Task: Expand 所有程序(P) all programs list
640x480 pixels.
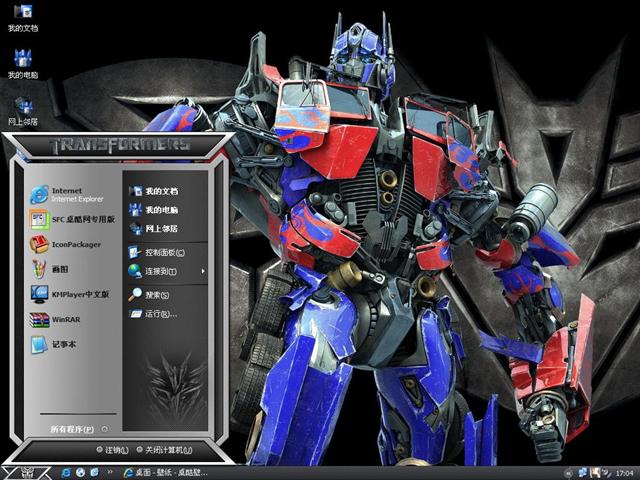Action: [78, 429]
